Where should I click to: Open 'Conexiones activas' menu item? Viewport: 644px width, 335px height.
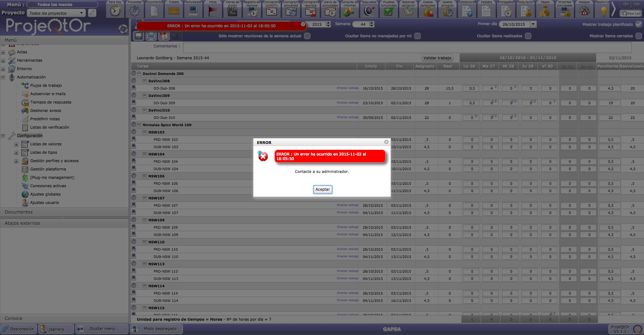click(48, 186)
